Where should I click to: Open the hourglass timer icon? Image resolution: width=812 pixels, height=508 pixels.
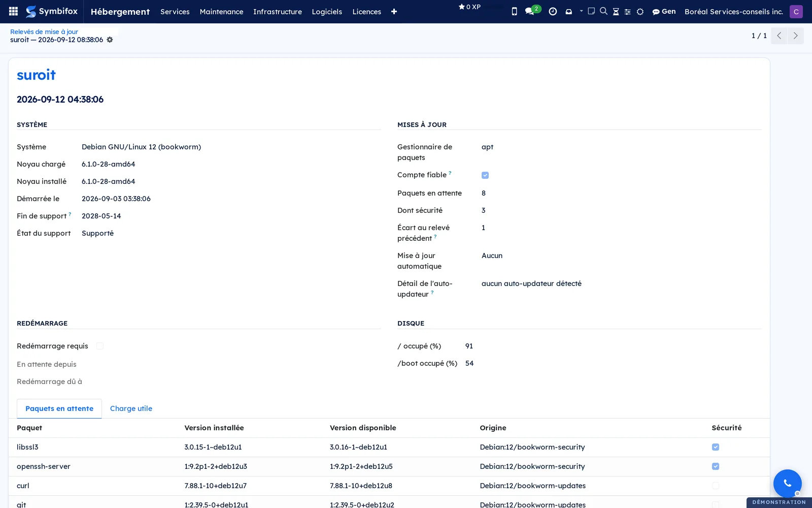[616, 11]
